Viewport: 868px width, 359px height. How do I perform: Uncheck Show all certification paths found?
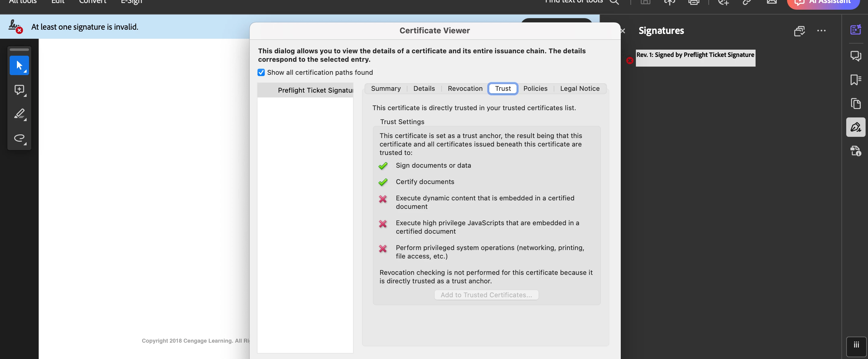261,73
